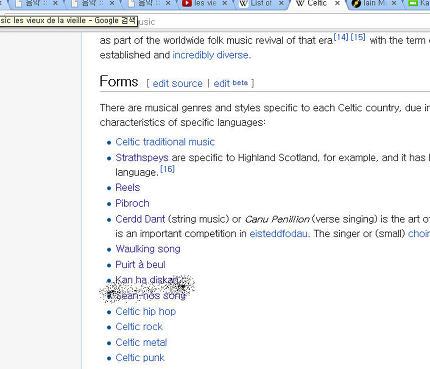The width and height of the screenshot is (430, 369).
Task: Open the 'Kan ha diskan' link
Action: tap(147, 280)
